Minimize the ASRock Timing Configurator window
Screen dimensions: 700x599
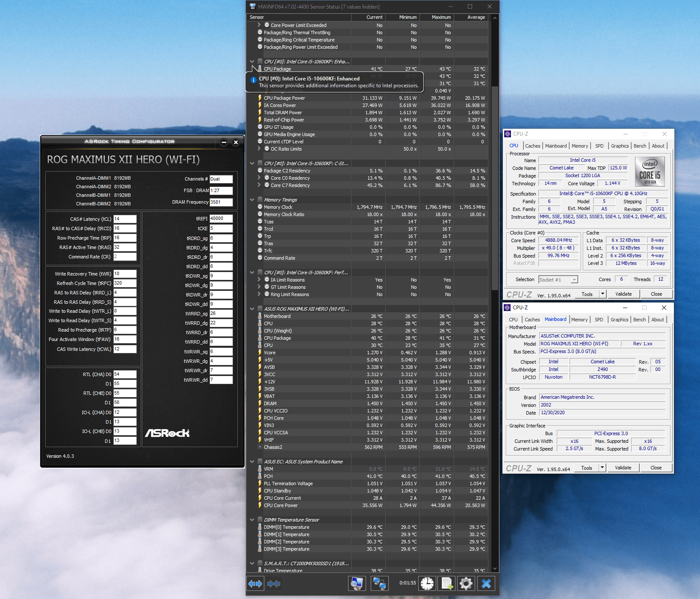tap(224, 142)
